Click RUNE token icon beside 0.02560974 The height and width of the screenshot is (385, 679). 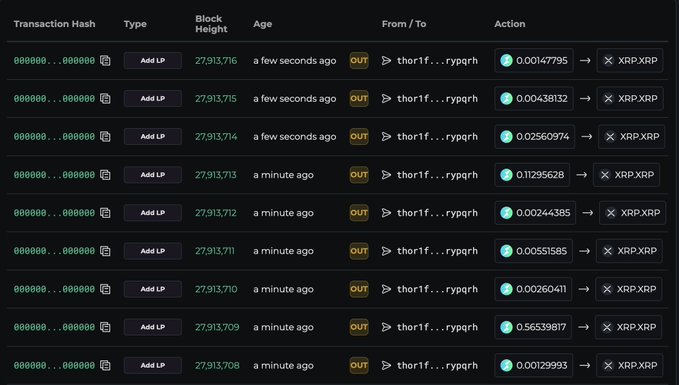[506, 137]
